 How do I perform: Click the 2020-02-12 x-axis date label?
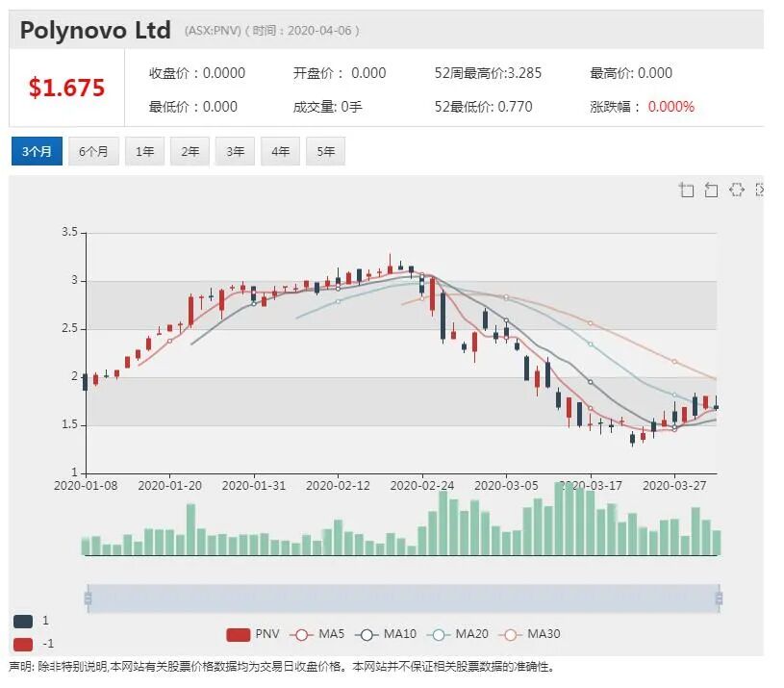tap(338, 486)
